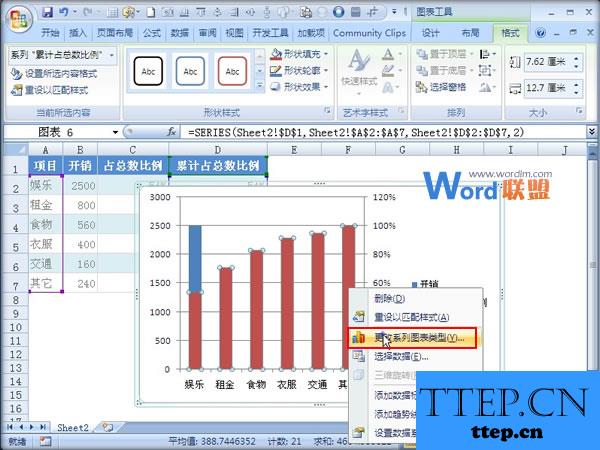Open the round Office button menu
Image resolution: width=600 pixels, height=450 pixels.
tap(20, 20)
